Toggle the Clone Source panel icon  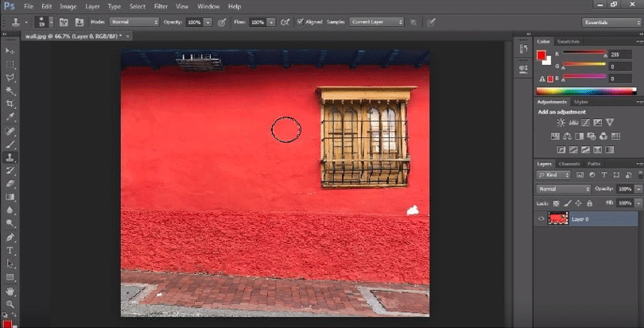pyautogui.click(x=80, y=22)
